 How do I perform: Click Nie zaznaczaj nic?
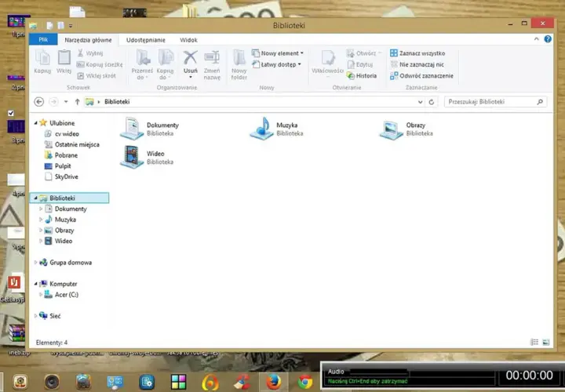pyautogui.click(x=417, y=64)
